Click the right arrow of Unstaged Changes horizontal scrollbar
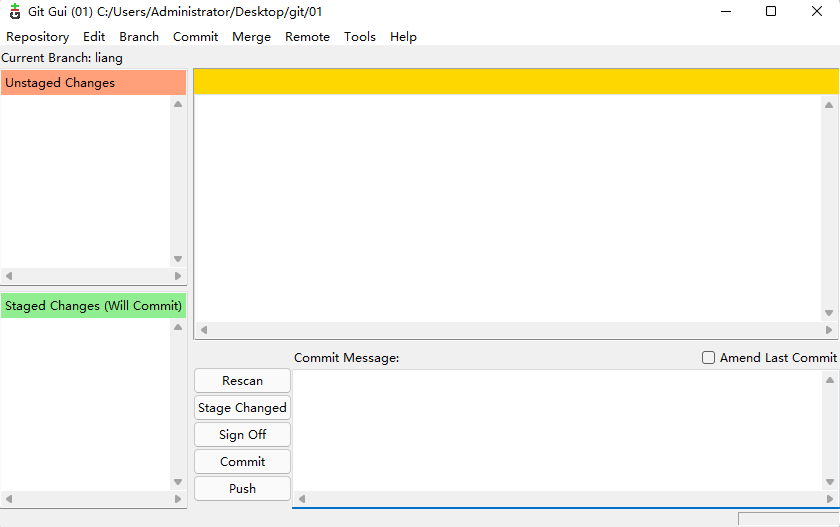This screenshot has height=527, width=840. coord(178,276)
